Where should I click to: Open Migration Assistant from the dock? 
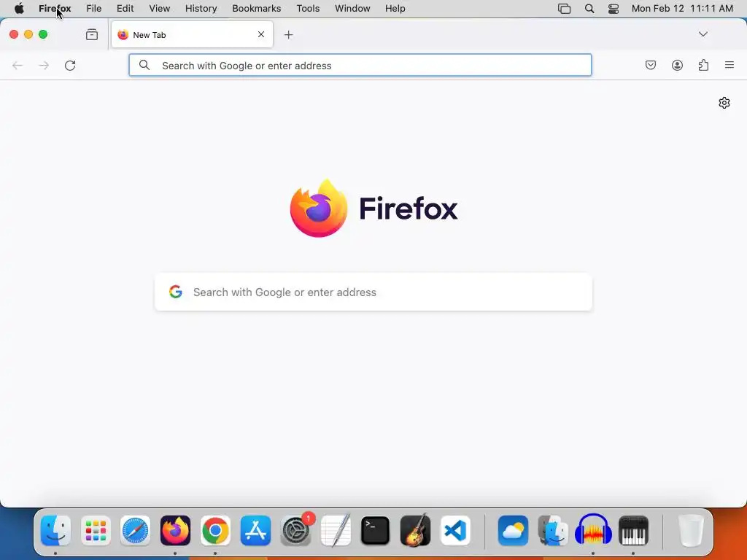coord(553,531)
